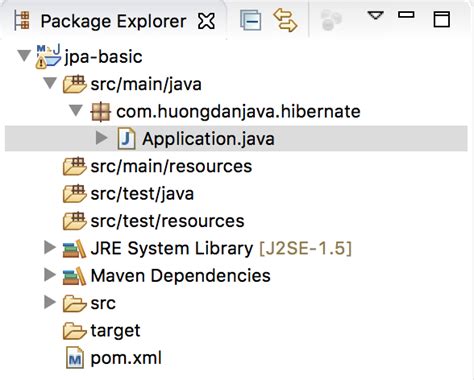Select the src/main/resources label
Image resolution: width=474 pixels, height=380 pixels.
click(x=171, y=166)
